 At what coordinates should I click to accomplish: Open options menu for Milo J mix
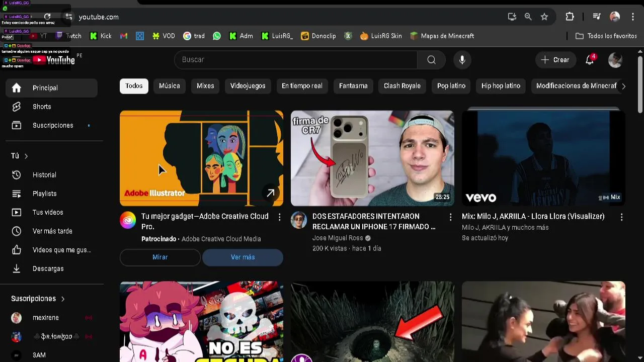point(621,217)
